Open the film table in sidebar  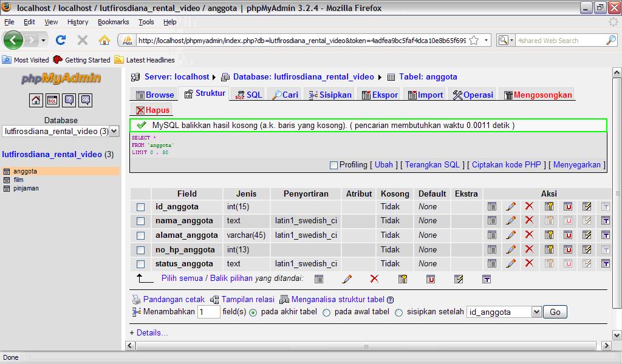(x=18, y=180)
